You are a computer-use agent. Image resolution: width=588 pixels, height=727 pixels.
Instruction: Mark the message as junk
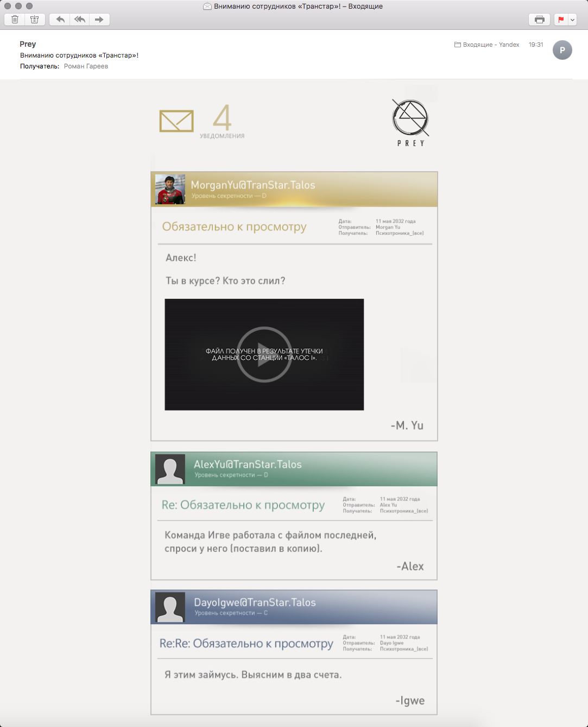(35, 20)
